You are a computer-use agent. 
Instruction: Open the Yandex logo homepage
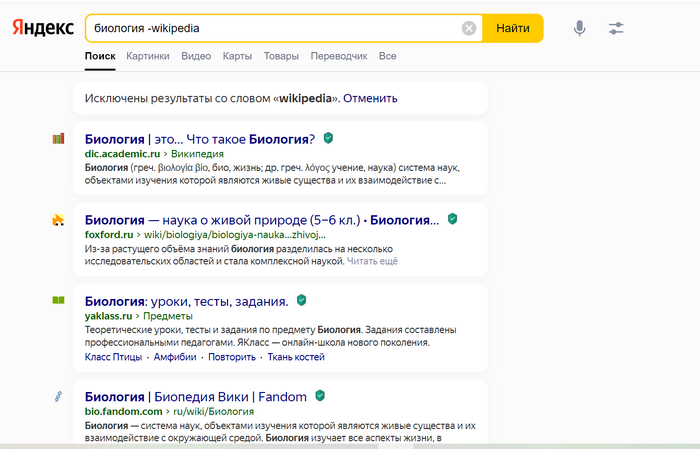[43, 28]
